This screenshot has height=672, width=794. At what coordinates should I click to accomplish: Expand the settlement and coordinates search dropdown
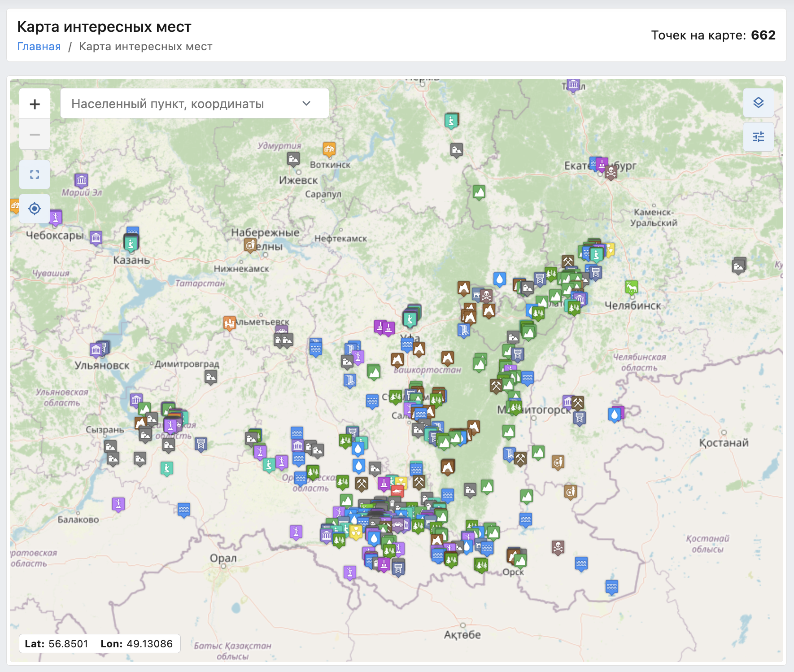point(194,104)
